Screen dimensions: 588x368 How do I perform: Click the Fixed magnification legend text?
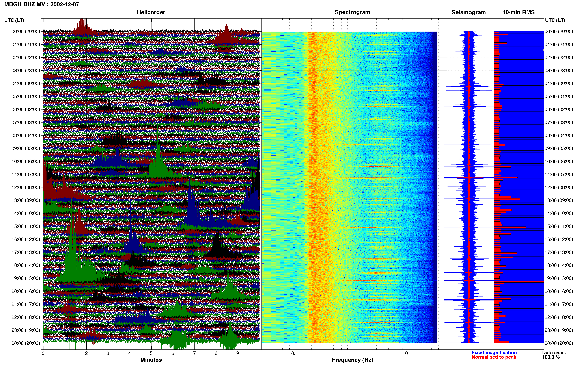click(494, 352)
